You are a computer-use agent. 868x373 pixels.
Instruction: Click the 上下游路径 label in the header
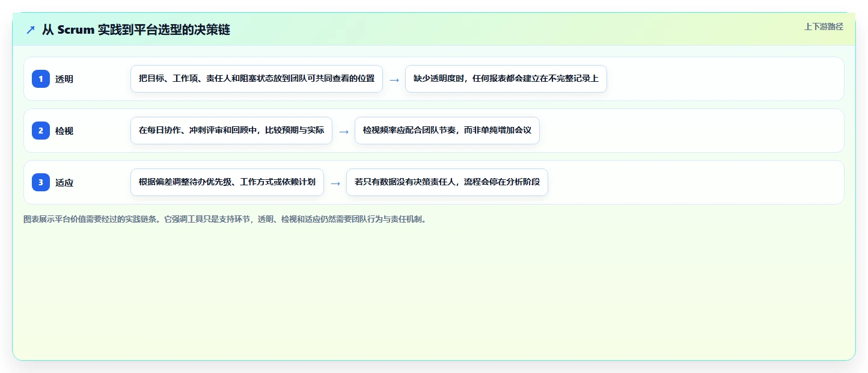[824, 26]
